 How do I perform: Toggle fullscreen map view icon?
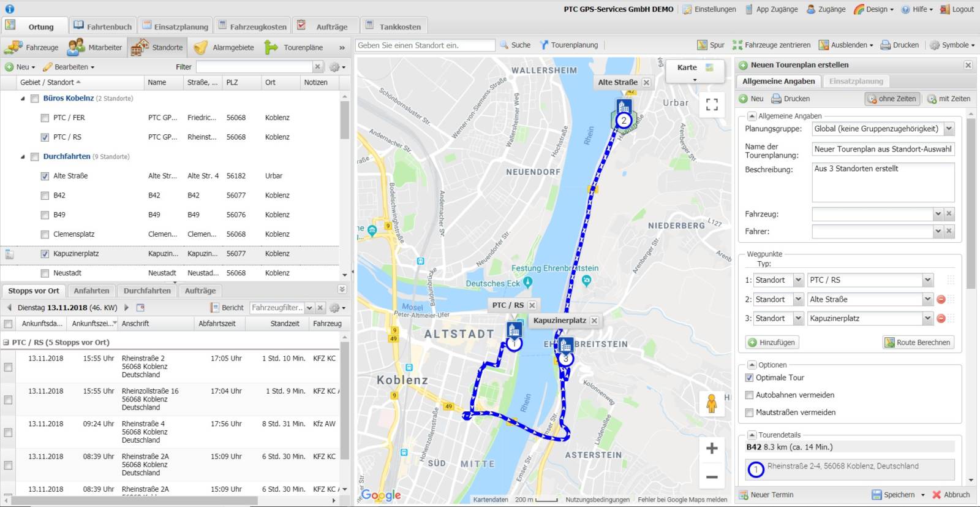click(x=712, y=105)
